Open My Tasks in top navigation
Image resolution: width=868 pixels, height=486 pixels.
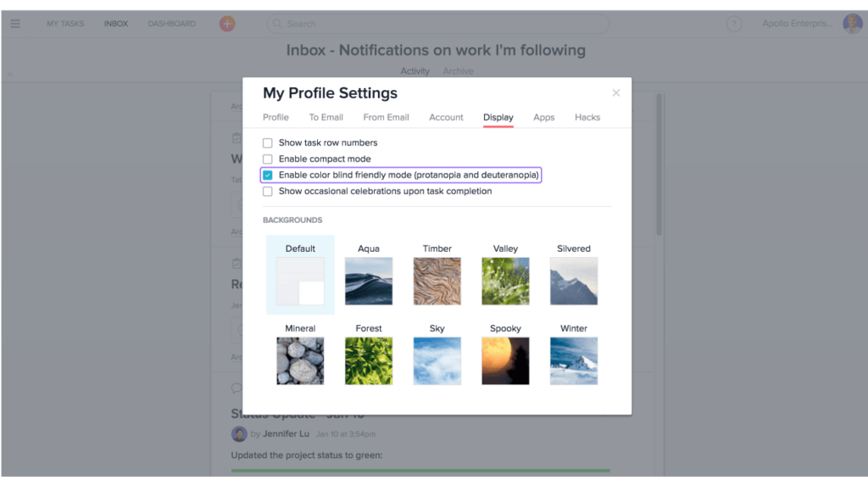click(65, 24)
